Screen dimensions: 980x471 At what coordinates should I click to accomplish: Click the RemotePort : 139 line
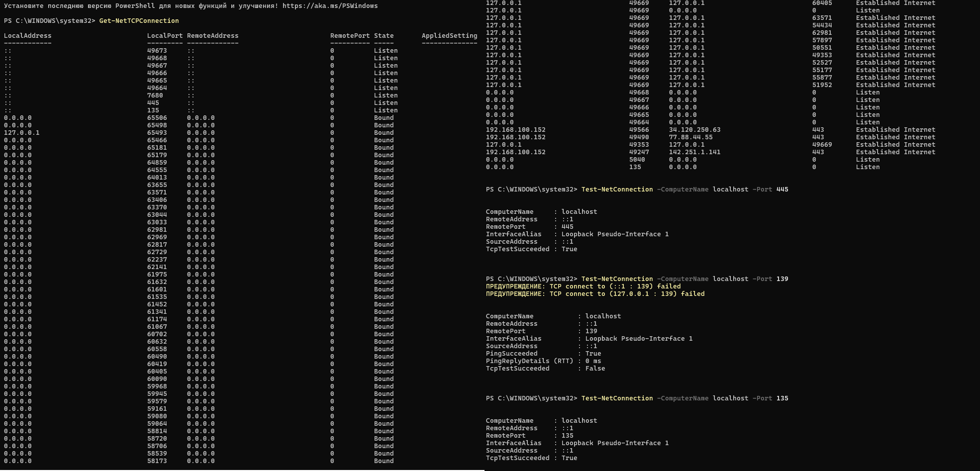tap(542, 331)
